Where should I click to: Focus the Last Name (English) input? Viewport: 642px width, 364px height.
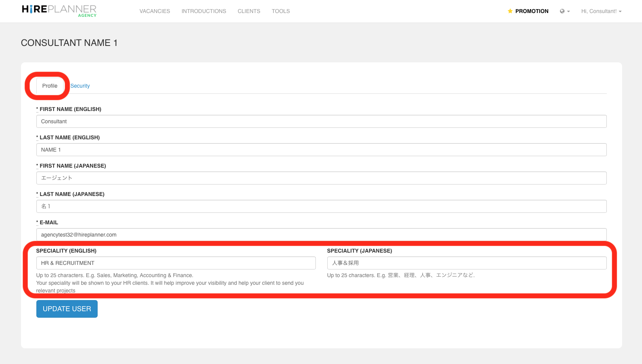tap(321, 150)
